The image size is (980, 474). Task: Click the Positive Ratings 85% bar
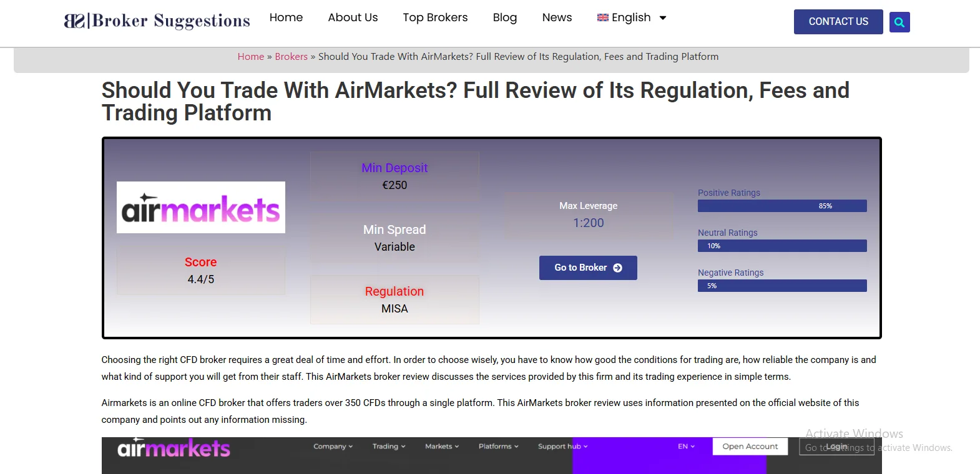click(x=782, y=206)
